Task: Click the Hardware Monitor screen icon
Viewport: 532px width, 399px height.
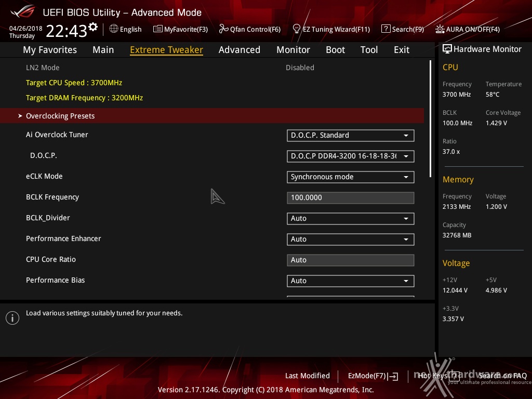Action: point(447,49)
